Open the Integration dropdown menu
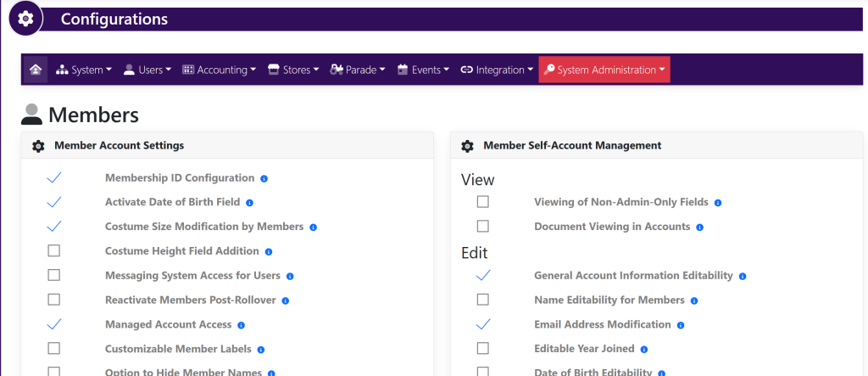The image size is (868, 376). (x=497, y=70)
